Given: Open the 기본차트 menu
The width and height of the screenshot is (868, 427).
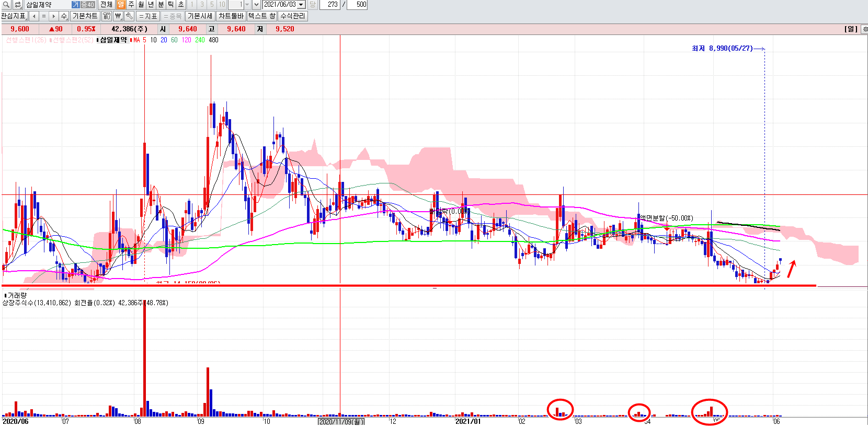Looking at the screenshot, I should tap(85, 16).
